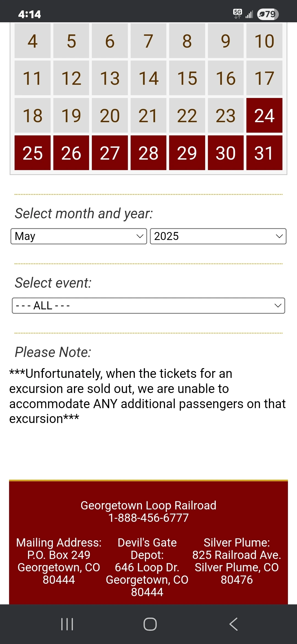The height and width of the screenshot is (644, 297).
Task: Call phone number 1-888-456-6777
Action: pos(148,518)
